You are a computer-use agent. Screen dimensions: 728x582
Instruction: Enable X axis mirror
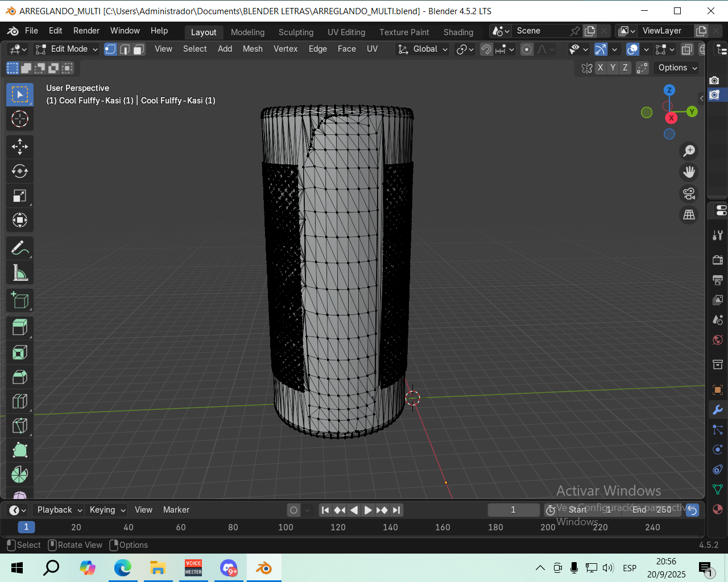[x=600, y=68]
